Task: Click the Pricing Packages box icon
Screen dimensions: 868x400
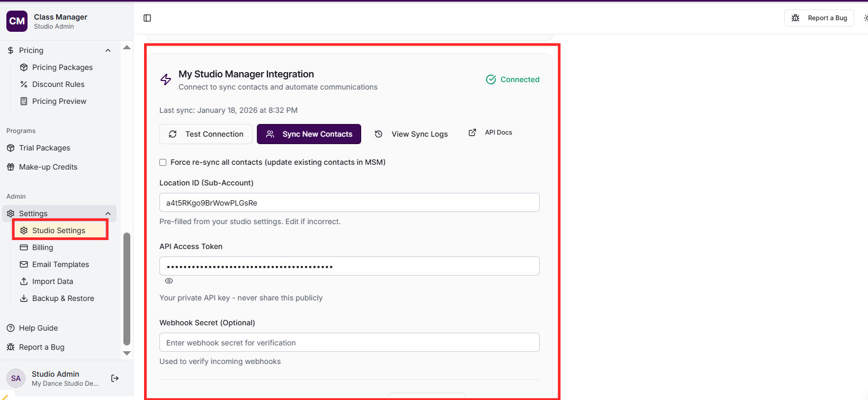Action: pos(24,67)
